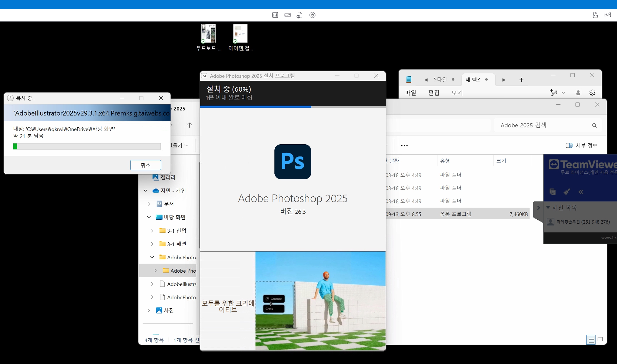Switch to the 새 텍스 Notepad tab
This screenshot has width=617, height=364.
473,80
